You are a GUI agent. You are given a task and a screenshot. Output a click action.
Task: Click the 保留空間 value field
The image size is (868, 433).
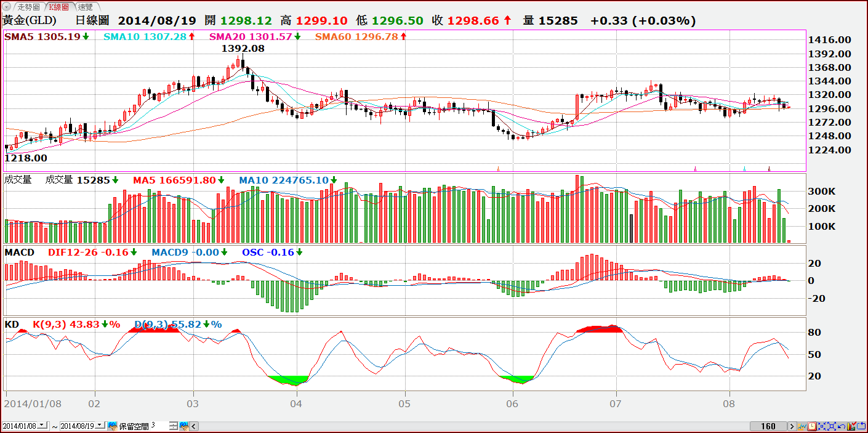[159, 426]
